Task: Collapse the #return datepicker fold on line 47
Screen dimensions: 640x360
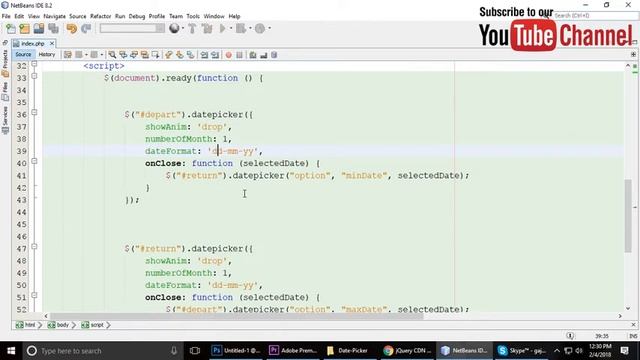Action: [34, 247]
